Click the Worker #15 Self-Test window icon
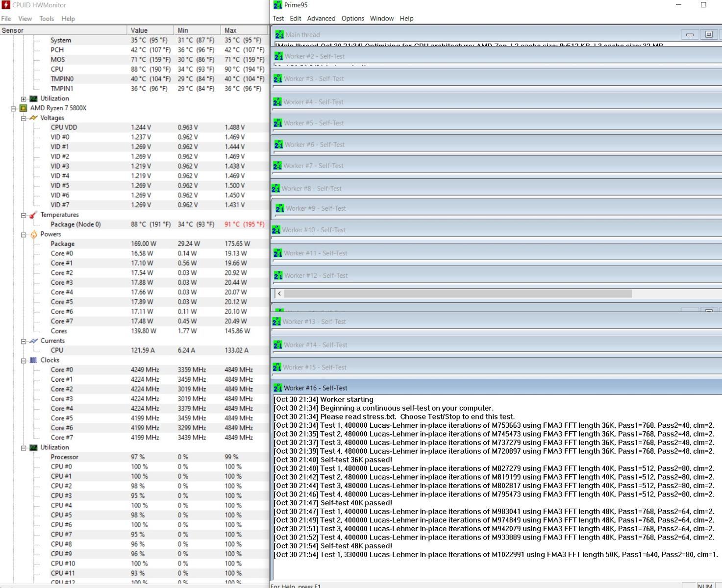 277,367
